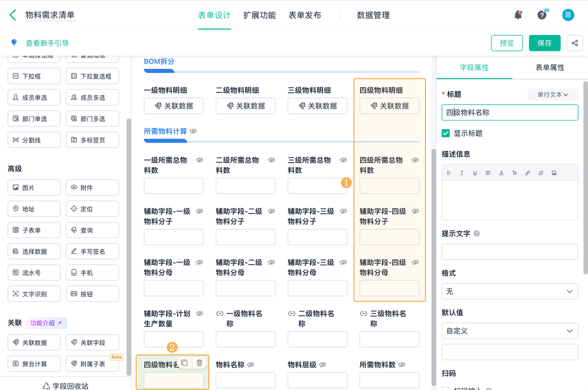Toggle the hidden eye icon beside 所需物料计算

[194, 131]
